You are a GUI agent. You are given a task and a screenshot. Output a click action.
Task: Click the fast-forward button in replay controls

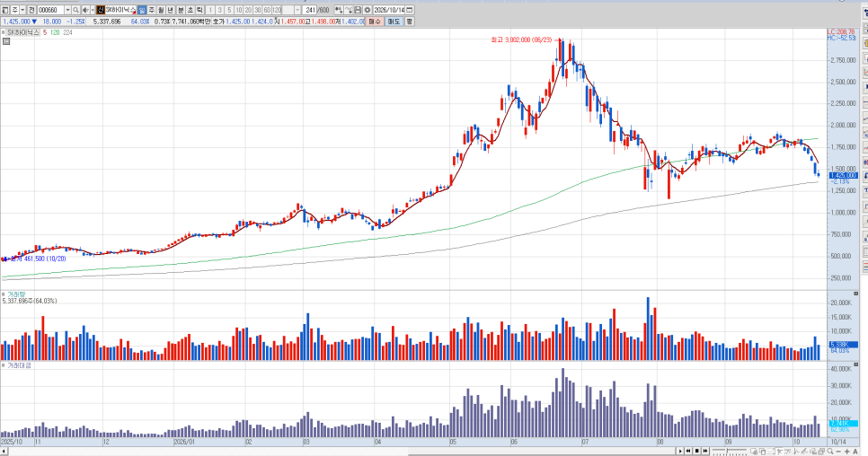tap(705, 451)
